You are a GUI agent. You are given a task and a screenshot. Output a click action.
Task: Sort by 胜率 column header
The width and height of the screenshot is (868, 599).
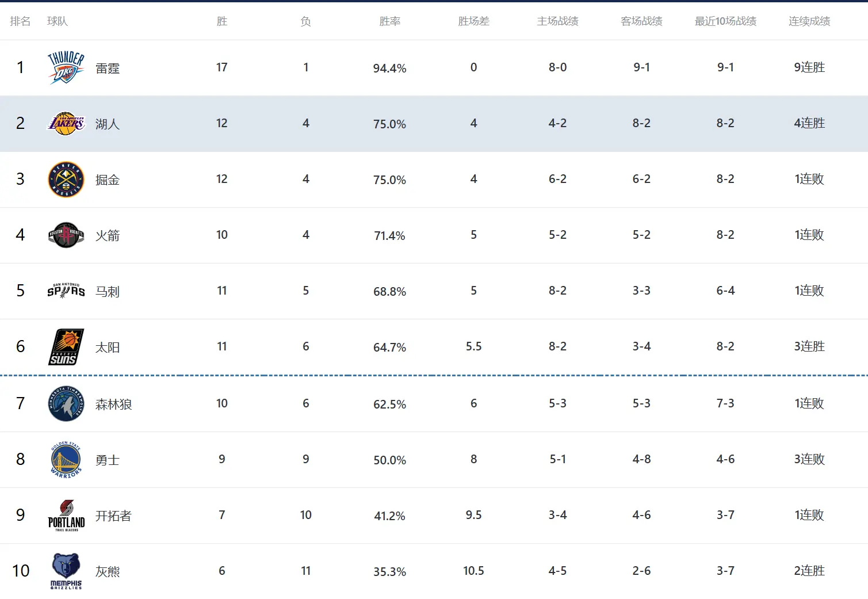(x=389, y=21)
